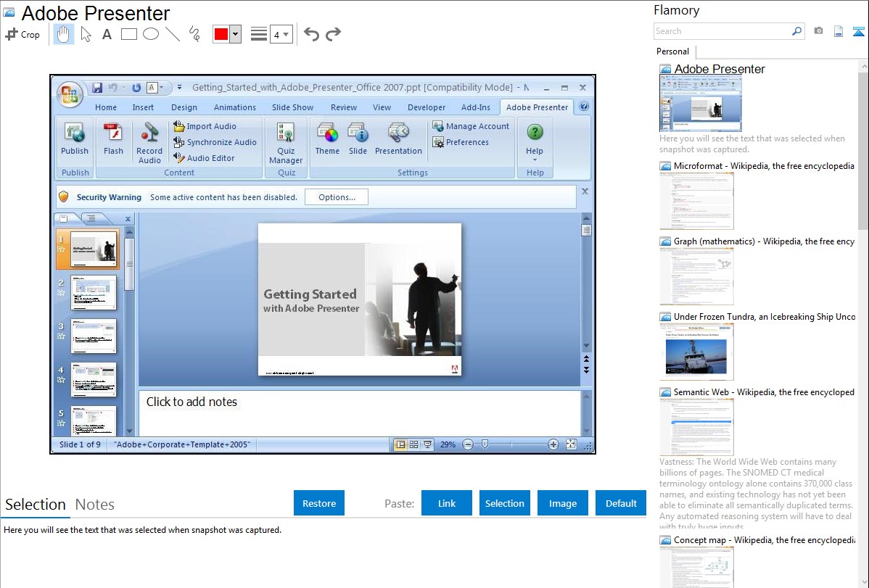Viewport: 869px width, 588px height.
Task: Click Import Audio in the ribbon
Action: [x=205, y=126]
